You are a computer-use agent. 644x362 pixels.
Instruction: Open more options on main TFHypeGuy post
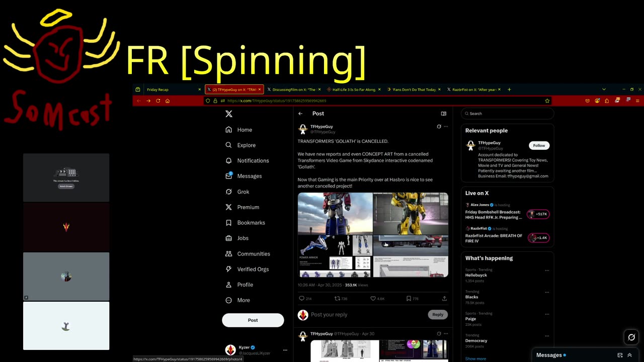(x=446, y=127)
